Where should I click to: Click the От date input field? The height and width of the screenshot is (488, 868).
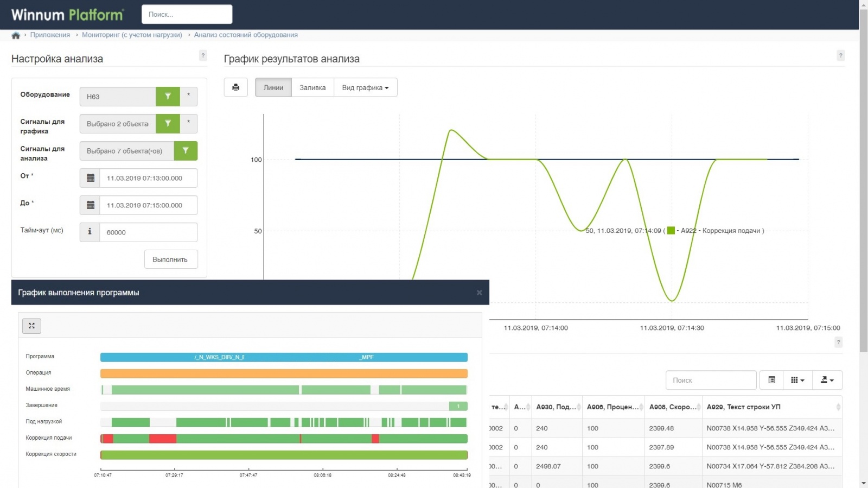[148, 178]
